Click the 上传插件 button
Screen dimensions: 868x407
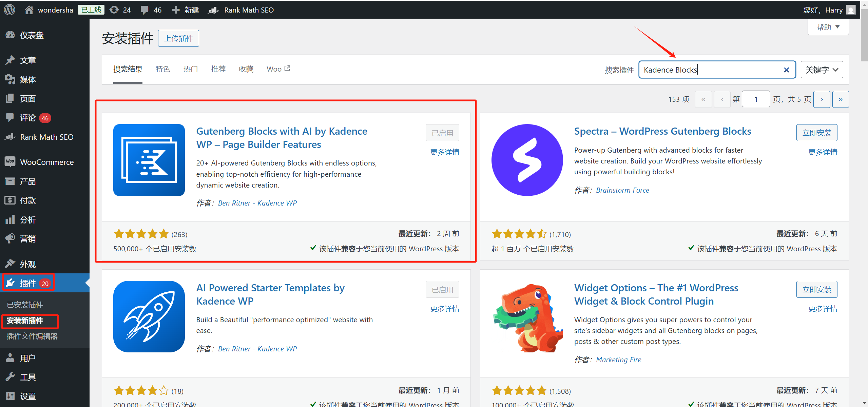(x=178, y=38)
